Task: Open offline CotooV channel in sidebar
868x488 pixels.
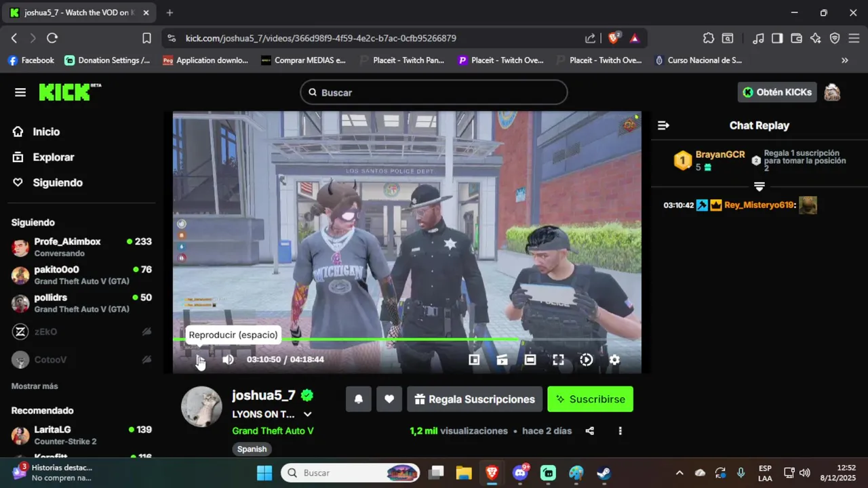Action: pos(81,360)
